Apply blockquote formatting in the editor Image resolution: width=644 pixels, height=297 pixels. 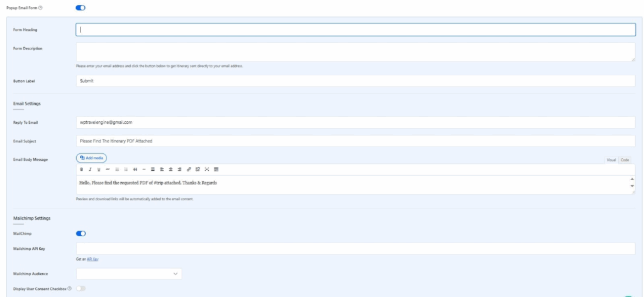(x=135, y=170)
